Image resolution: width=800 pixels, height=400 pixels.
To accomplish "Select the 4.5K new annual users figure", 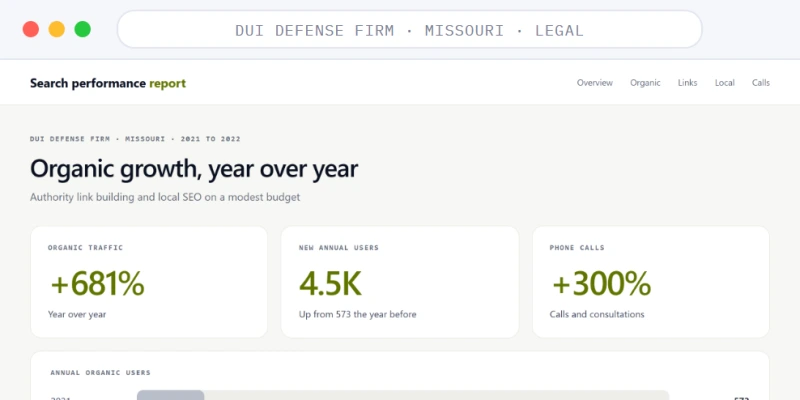I will click(x=330, y=284).
